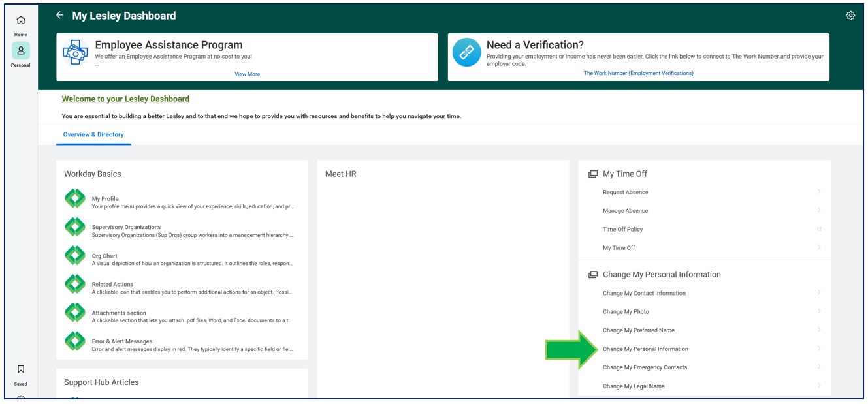
Task: Open the Change My Emergency Contacts chevron
Action: [819, 367]
